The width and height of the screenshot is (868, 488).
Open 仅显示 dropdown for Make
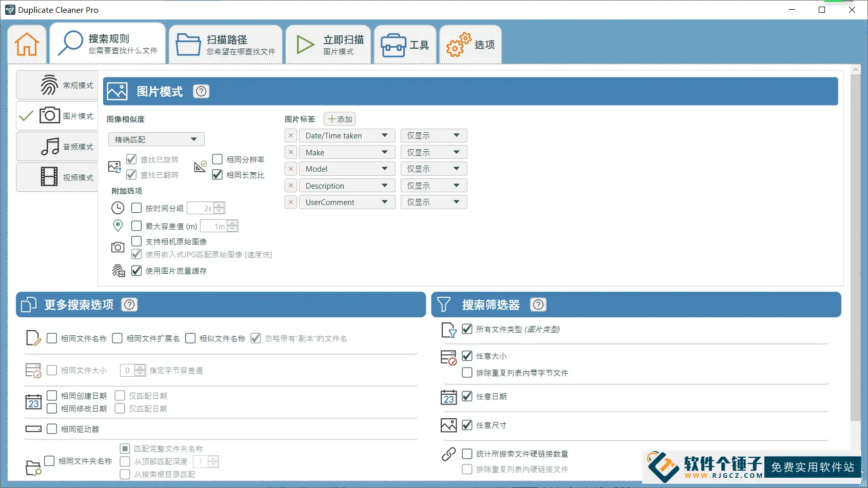point(433,152)
